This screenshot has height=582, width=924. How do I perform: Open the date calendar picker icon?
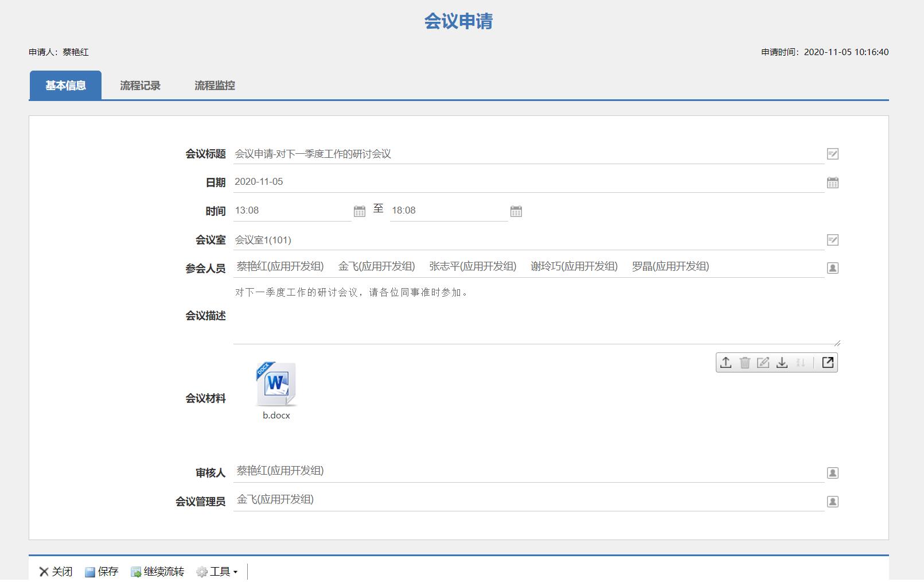(832, 183)
